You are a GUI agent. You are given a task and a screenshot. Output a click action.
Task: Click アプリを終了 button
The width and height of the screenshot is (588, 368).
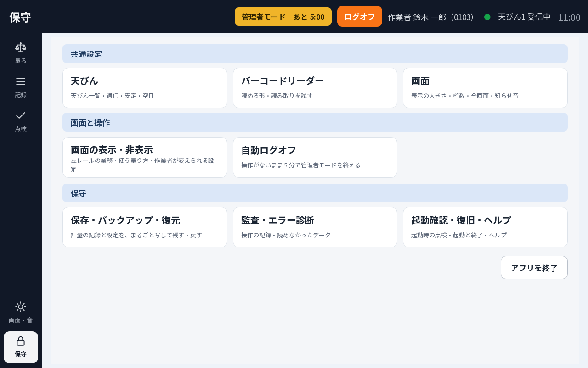(x=534, y=268)
